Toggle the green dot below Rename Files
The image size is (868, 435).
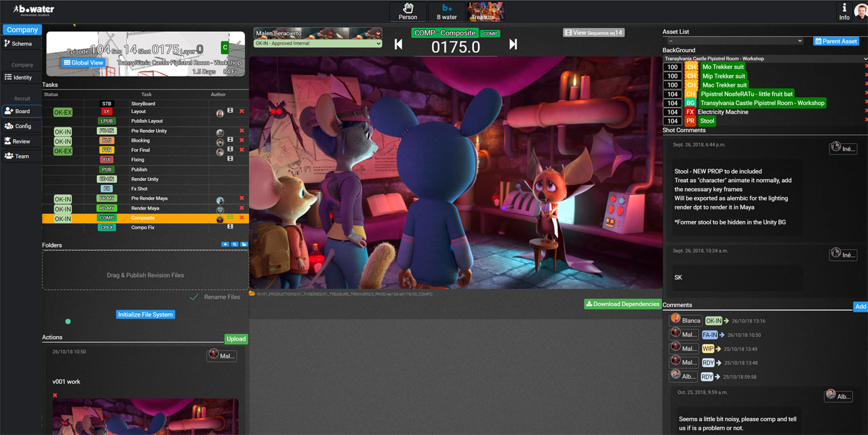click(x=68, y=321)
